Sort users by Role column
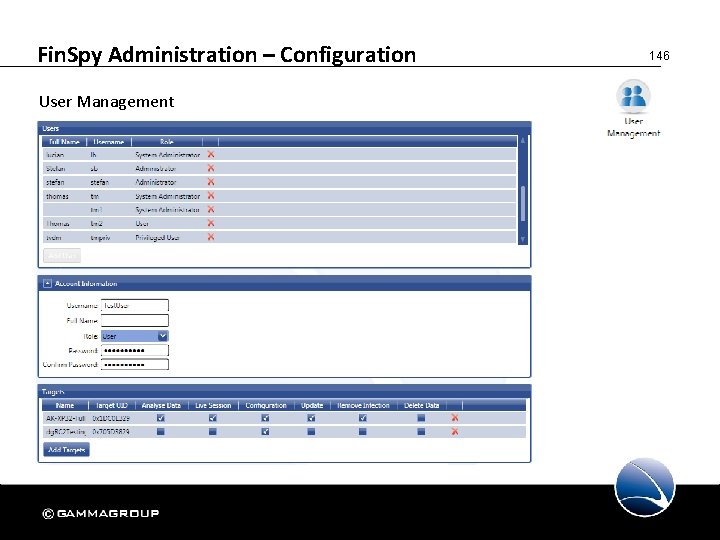 pos(167,142)
